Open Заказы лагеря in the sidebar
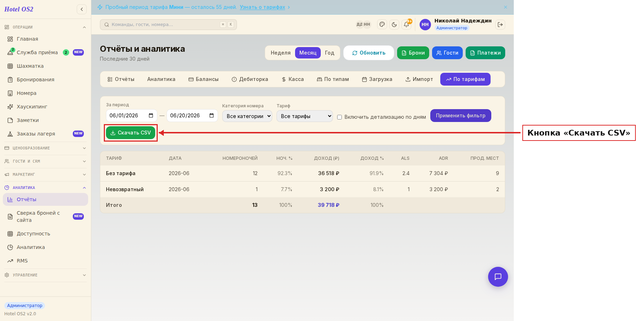 [x=45, y=134]
